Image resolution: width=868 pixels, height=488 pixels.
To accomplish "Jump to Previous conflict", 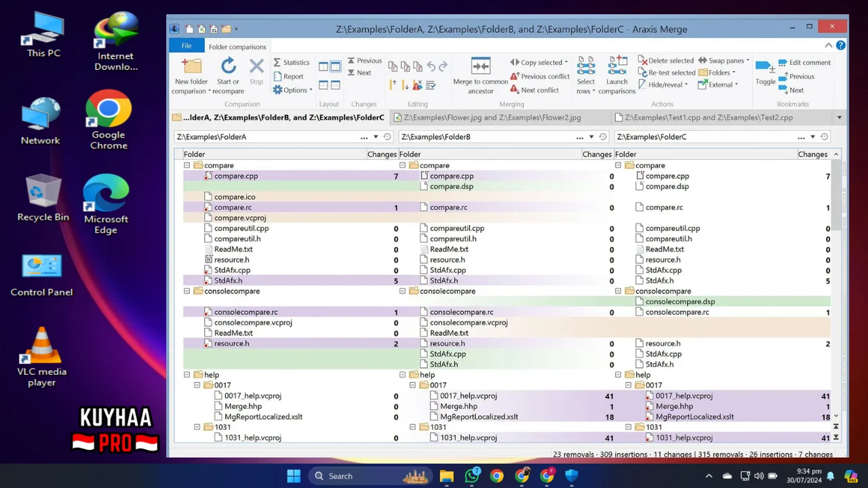I will [x=540, y=77].
